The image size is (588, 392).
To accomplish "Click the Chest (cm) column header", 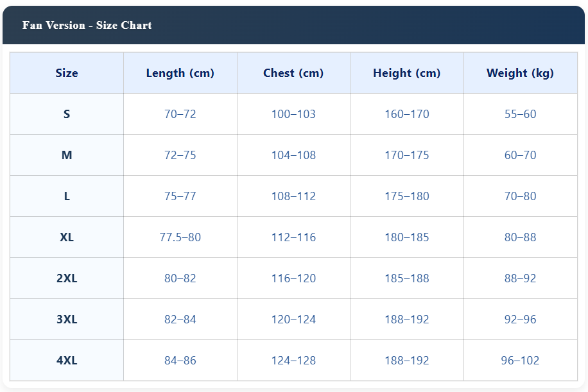I will click(x=293, y=73).
